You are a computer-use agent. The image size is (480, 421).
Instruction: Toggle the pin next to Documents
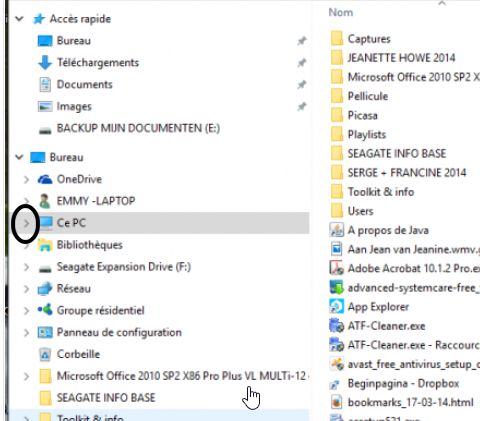(x=302, y=85)
